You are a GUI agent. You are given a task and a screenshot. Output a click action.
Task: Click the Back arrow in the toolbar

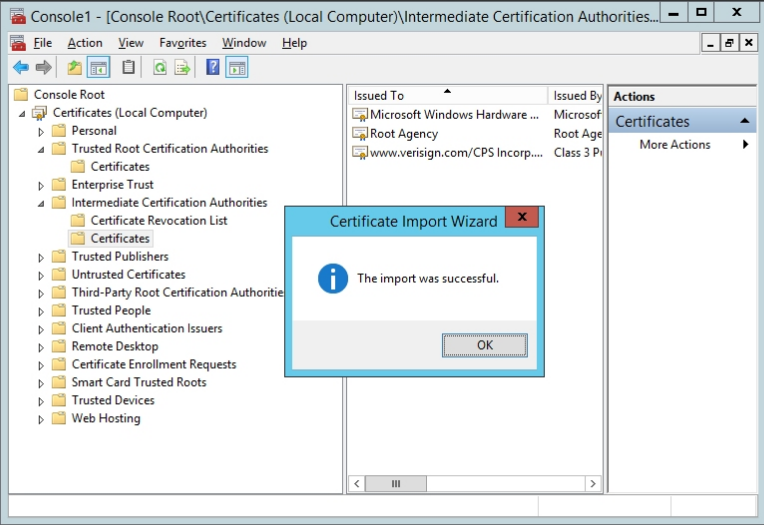pos(20,68)
